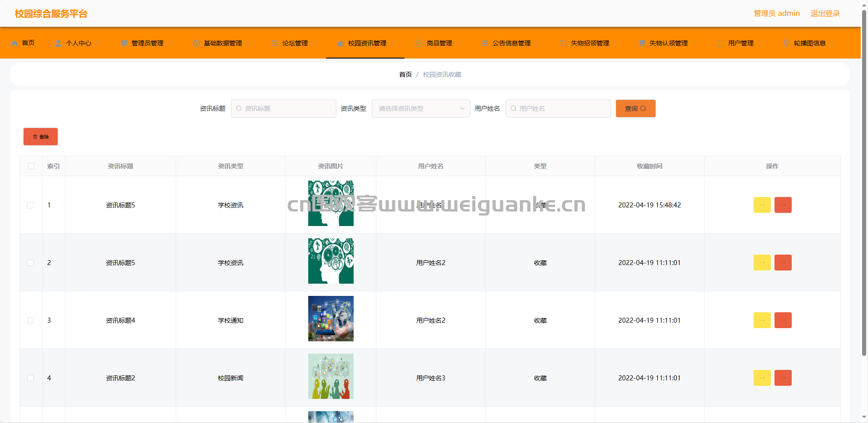Check the checkbox for 资讯标题4 row
Viewport: 868px width, 423px height.
(x=30, y=320)
